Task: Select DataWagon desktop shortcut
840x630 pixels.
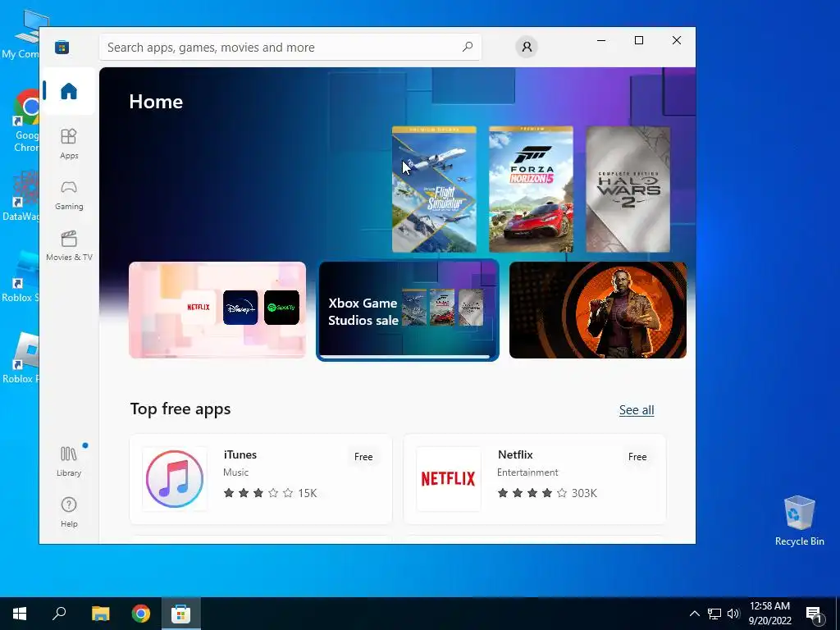Action: coord(21,195)
